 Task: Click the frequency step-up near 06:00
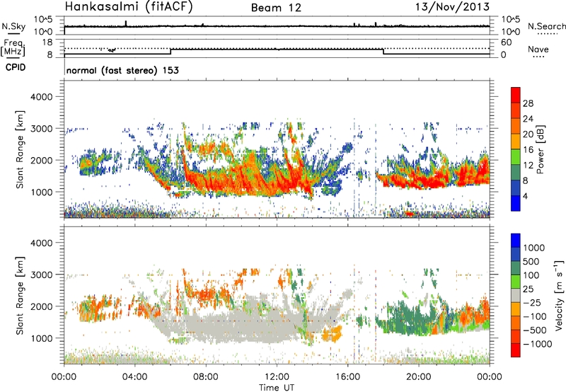(x=171, y=51)
